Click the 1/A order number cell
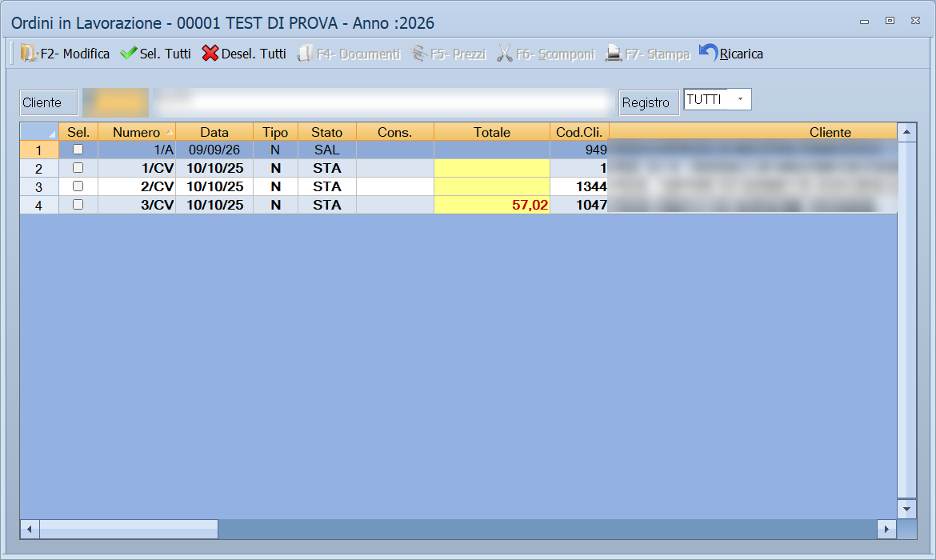 [137, 150]
